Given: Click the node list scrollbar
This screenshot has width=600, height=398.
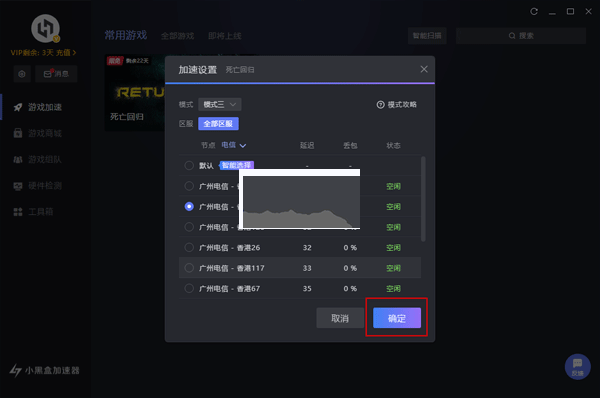Looking at the screenshot, I should tap(423, 199).
